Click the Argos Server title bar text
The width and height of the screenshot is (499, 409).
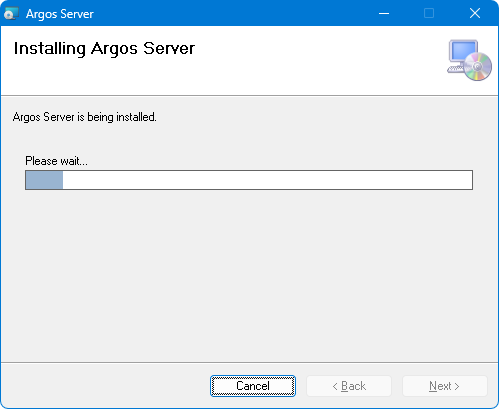pyautogui.click(x=60, y=14)
